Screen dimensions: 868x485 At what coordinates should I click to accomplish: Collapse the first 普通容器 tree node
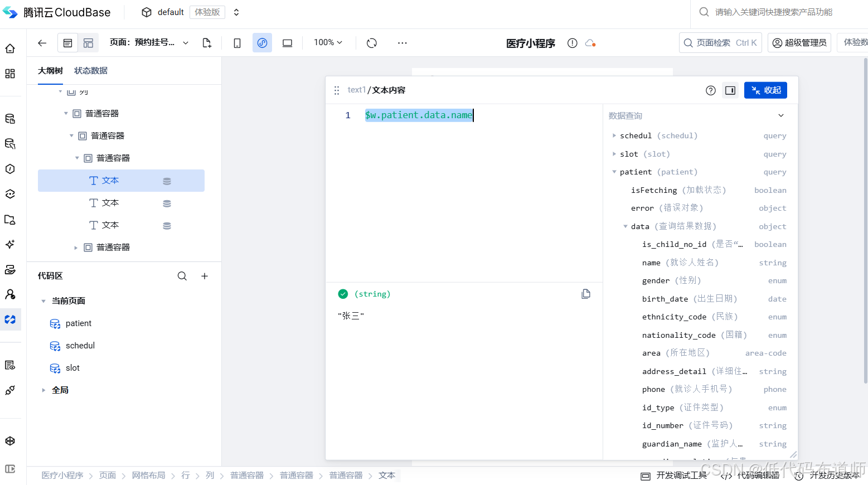click(66, 114)
